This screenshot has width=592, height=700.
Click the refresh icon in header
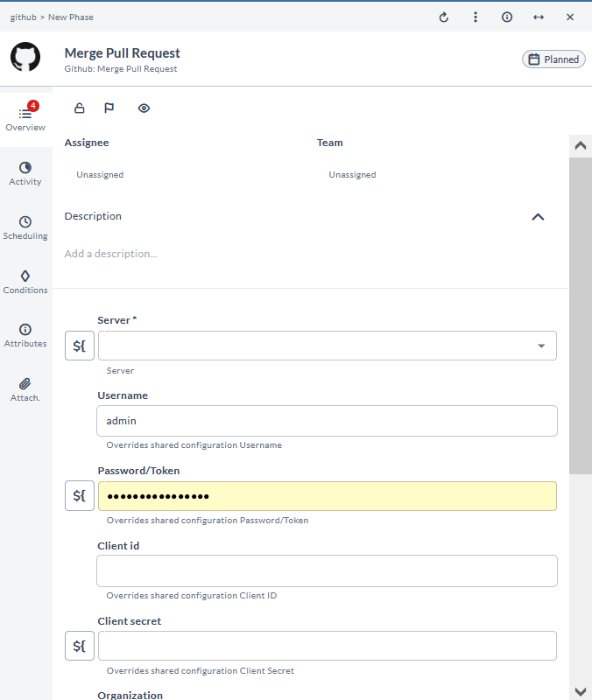click(x=444, y=17)
